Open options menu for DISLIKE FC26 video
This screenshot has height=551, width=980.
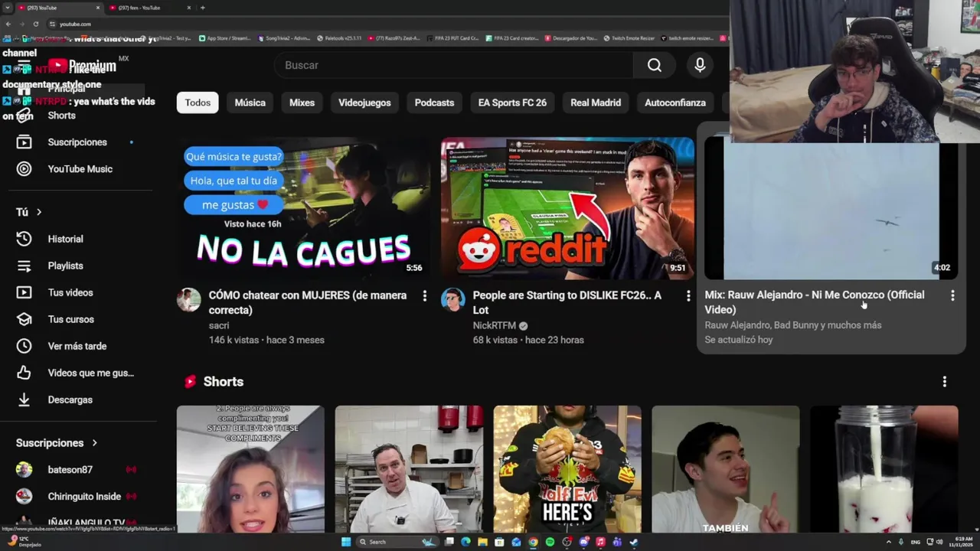pos(688,295)
